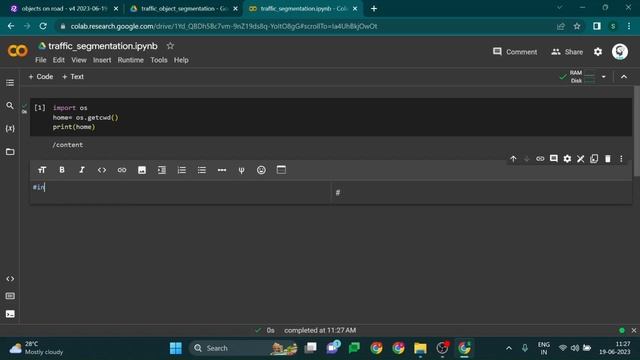Show hidden system tray icons

pos(509,348)
